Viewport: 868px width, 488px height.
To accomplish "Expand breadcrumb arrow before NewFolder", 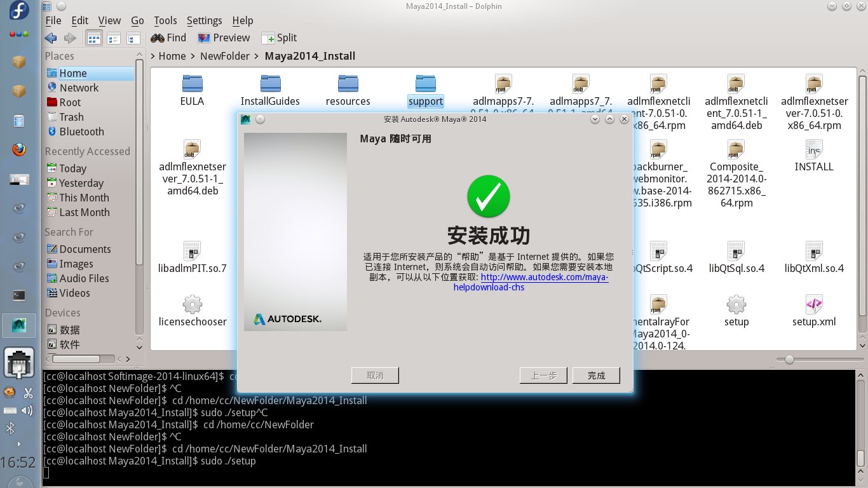I will tap(194, 57).
